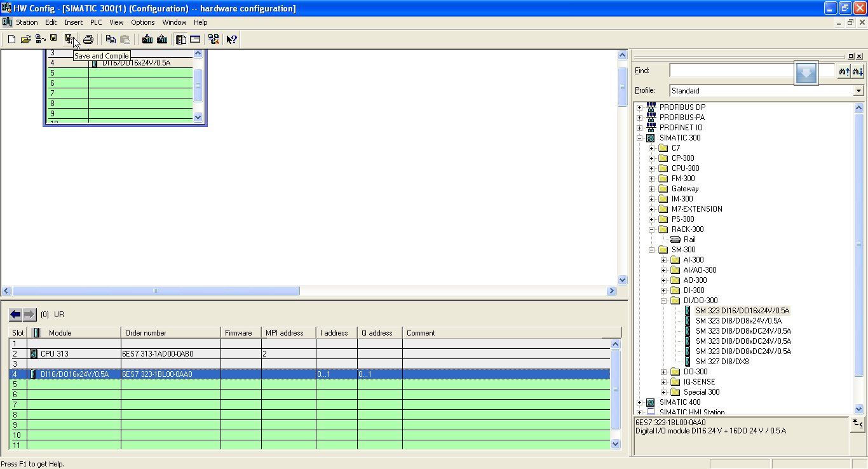Open the Options menu
868x469 pixels.
pyautogui.click(x=143, y=22)
